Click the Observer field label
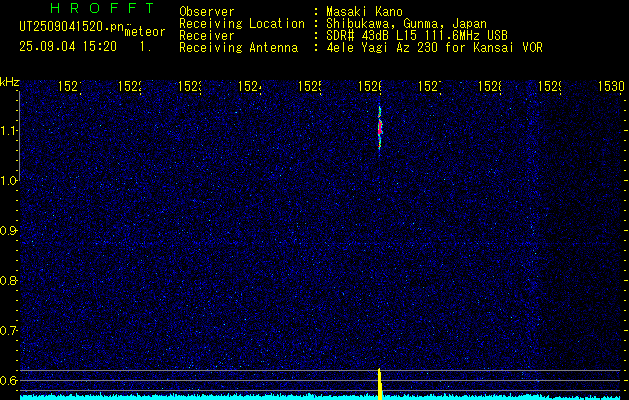The height and width of the screenshot is (400, 629). (207, 12)
